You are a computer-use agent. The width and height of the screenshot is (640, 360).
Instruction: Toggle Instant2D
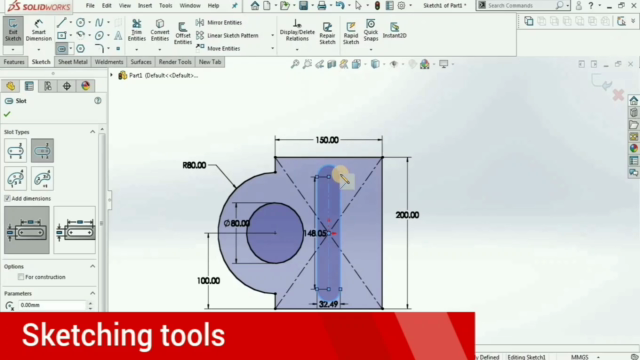click(394, 30)
